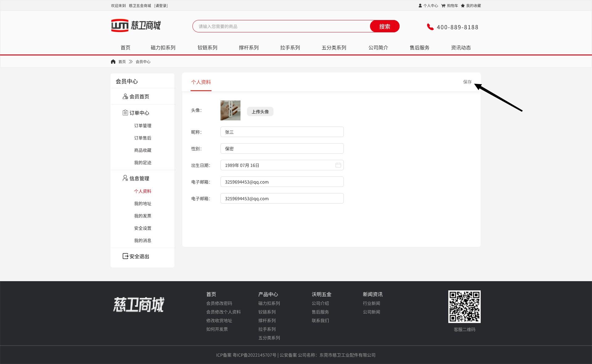The image size is (592, 364).
Task: Open the 性别 gender selection field
Action: click(282, 149)
